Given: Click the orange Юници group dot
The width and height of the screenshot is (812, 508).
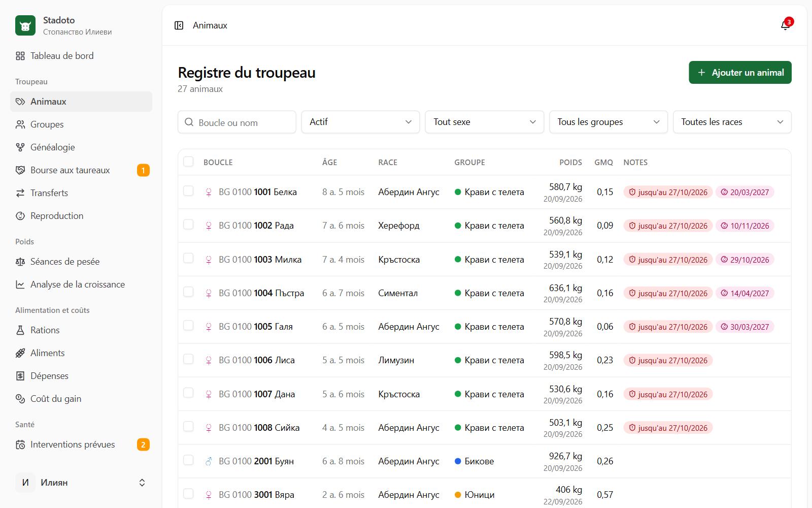Looking at the screenshot, I should 458,495.
